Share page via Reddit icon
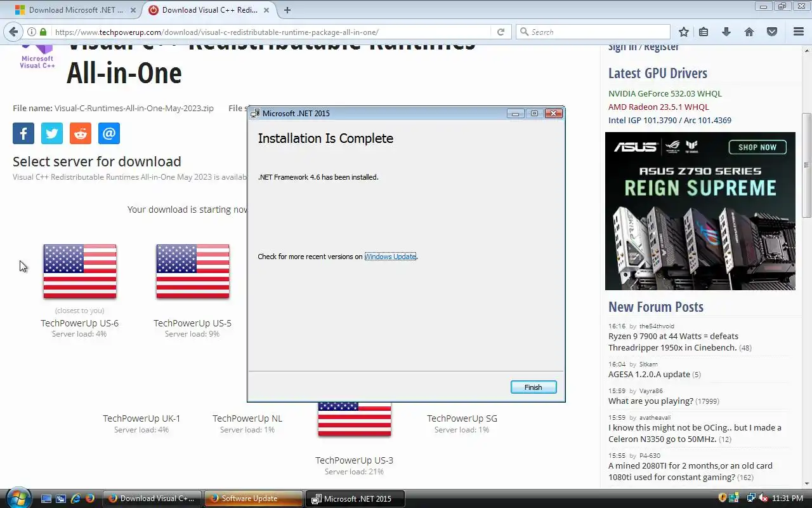The height and width of the screenshot is (508, 812). tap(81, 133)
